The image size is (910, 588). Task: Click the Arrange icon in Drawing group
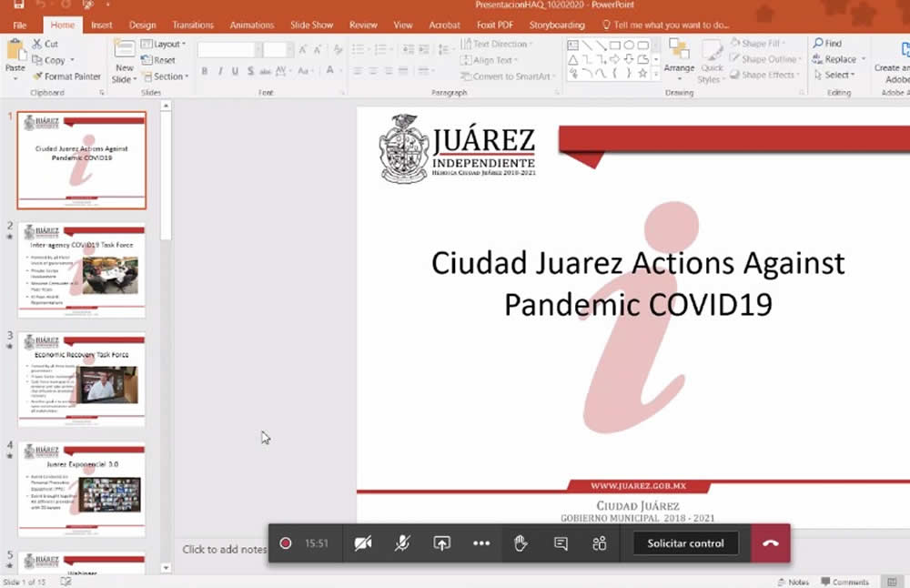pyautogui.click(x=679, y=58)
